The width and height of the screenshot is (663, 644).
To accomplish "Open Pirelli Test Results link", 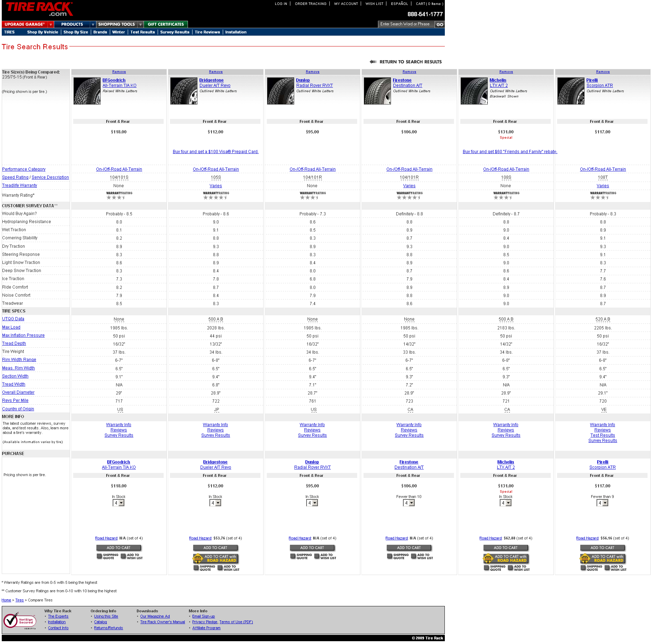I will point(602,435).
